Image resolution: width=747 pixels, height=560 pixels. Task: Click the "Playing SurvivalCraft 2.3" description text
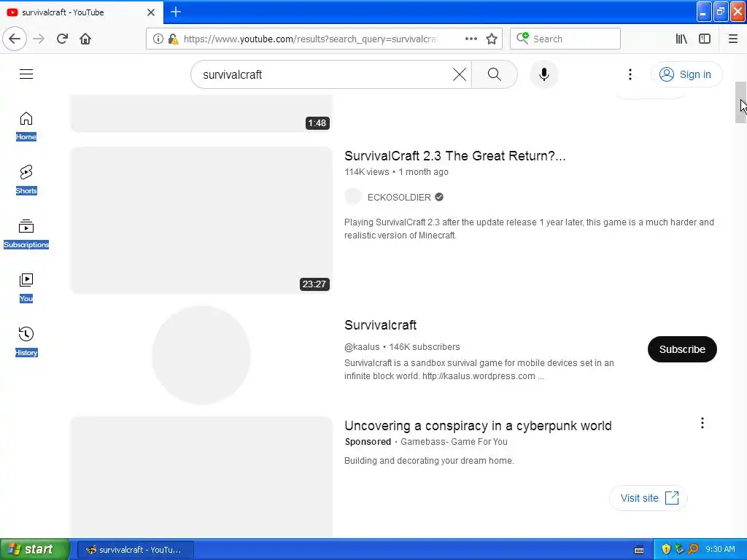529,228
